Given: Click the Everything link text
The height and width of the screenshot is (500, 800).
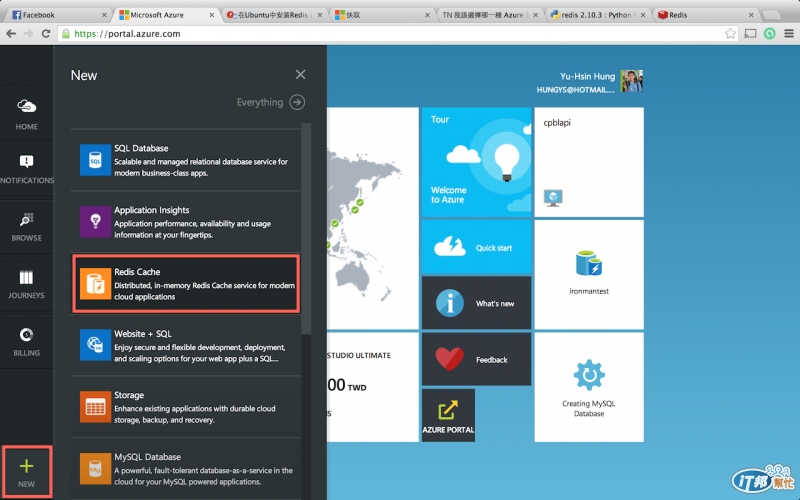Looking at the screenshot, I should [260, 102].
